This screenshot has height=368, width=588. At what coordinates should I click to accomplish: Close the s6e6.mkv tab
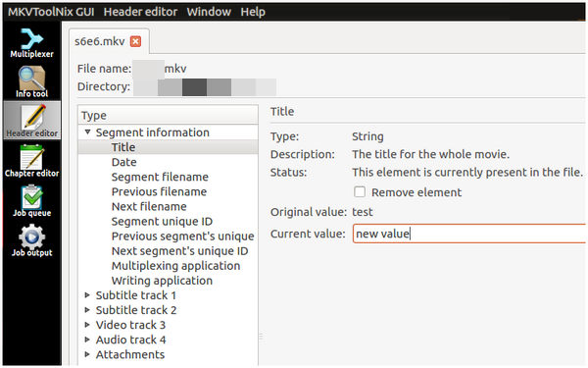(x=136, y=41)
